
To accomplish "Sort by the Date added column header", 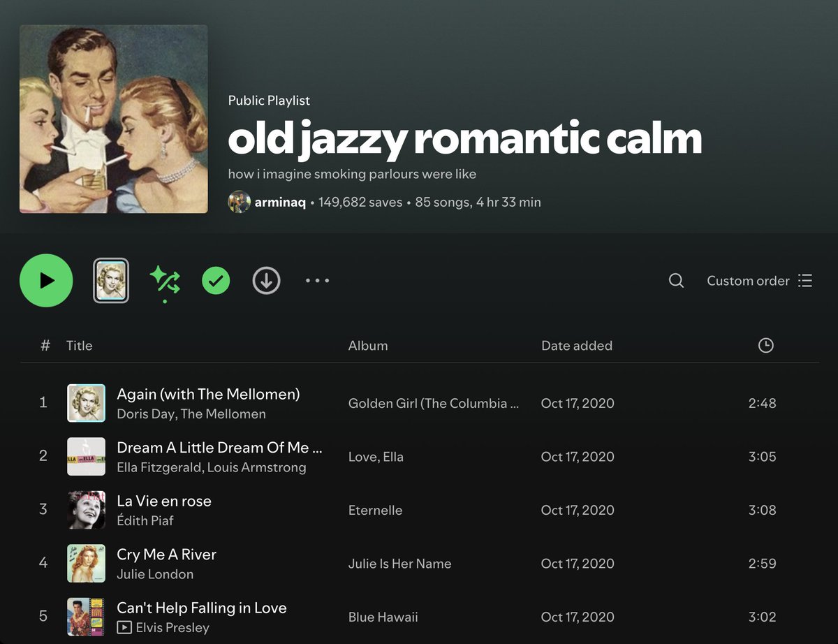I will pos(577,346).
